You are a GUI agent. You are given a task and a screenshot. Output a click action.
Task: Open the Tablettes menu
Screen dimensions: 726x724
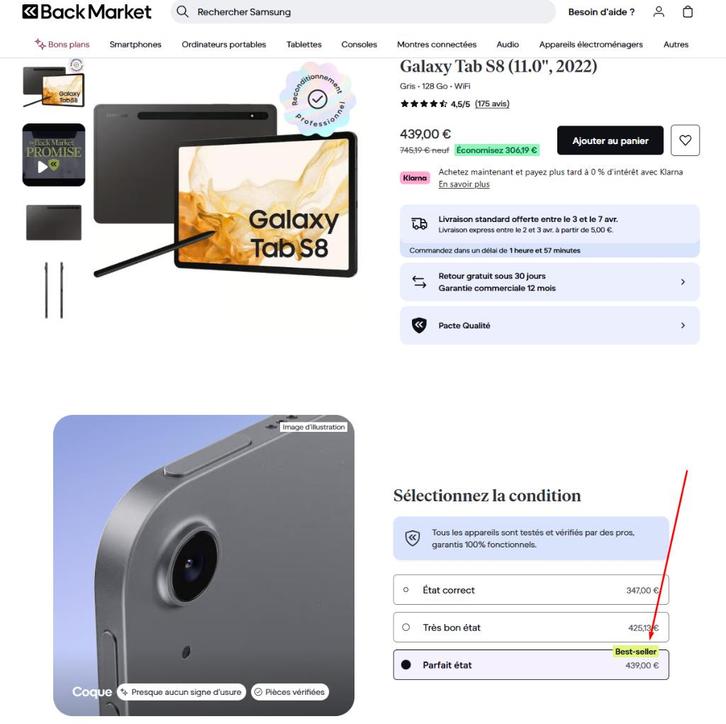click(x=304, y=44)
